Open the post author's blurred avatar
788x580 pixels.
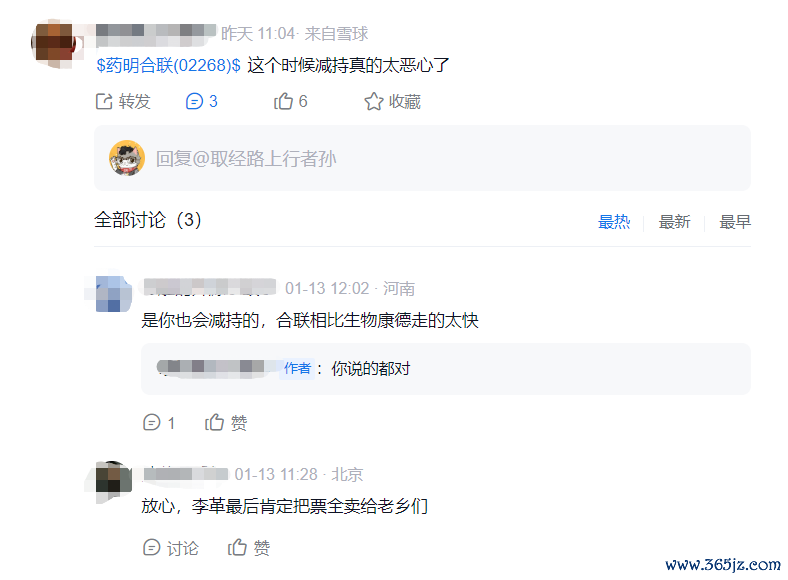coord(55,43)
